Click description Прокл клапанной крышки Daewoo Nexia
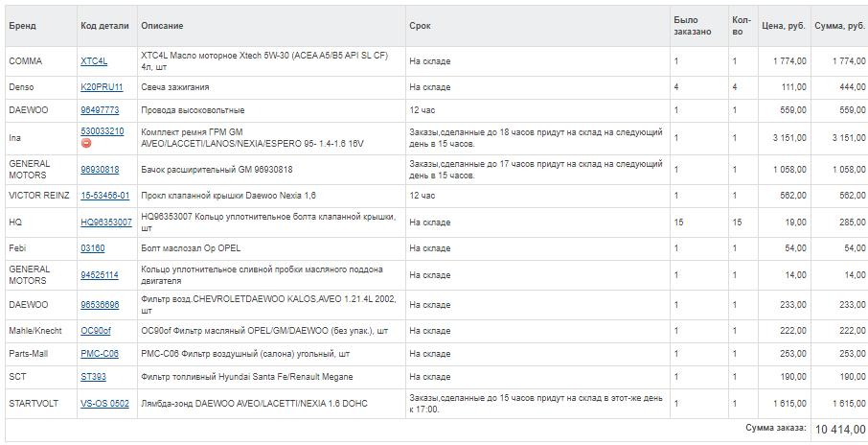Image resolution: width=868 pixels, height=445 pixels. [x=229, y=196]
